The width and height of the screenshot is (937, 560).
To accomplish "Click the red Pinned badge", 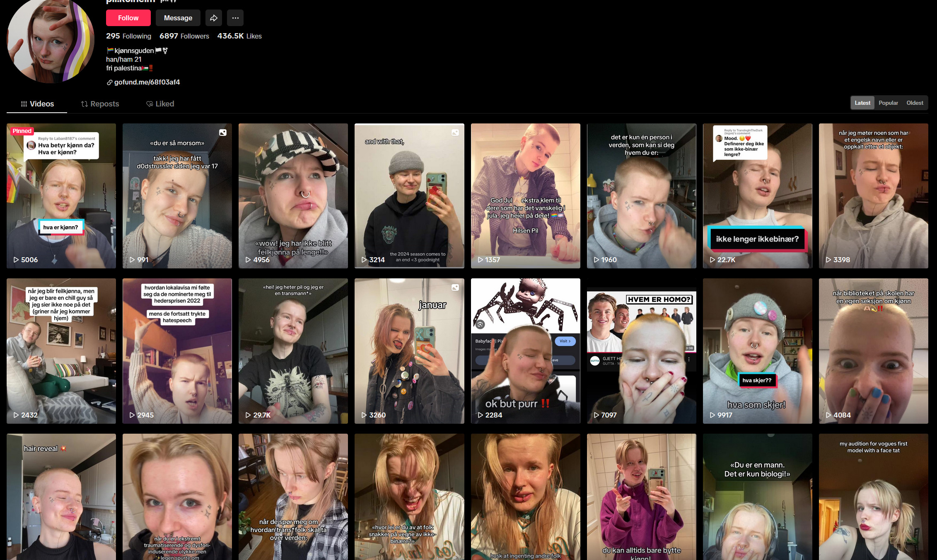I will click(x=22, y=131).
